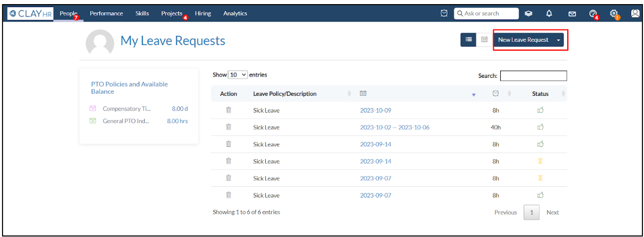Open the Analytics menu

pos(235,14)
